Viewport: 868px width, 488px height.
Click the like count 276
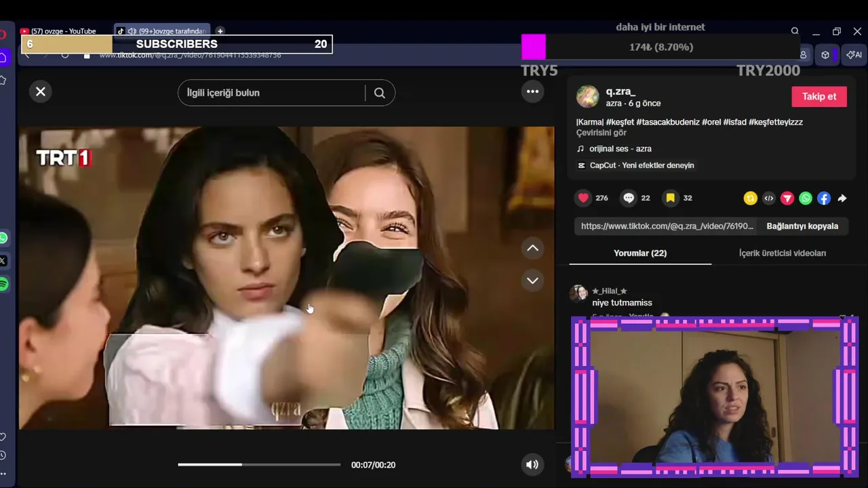pyautogui.click(x=601, y=198)
